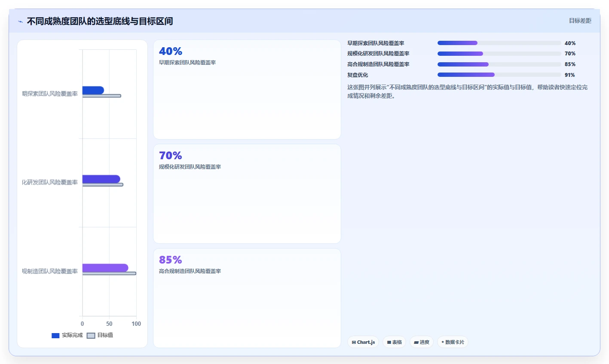Click the description paragraph starting 这张图并列展示
The width and height of the screenshot is (609, 364).
[x=467, y=91]
